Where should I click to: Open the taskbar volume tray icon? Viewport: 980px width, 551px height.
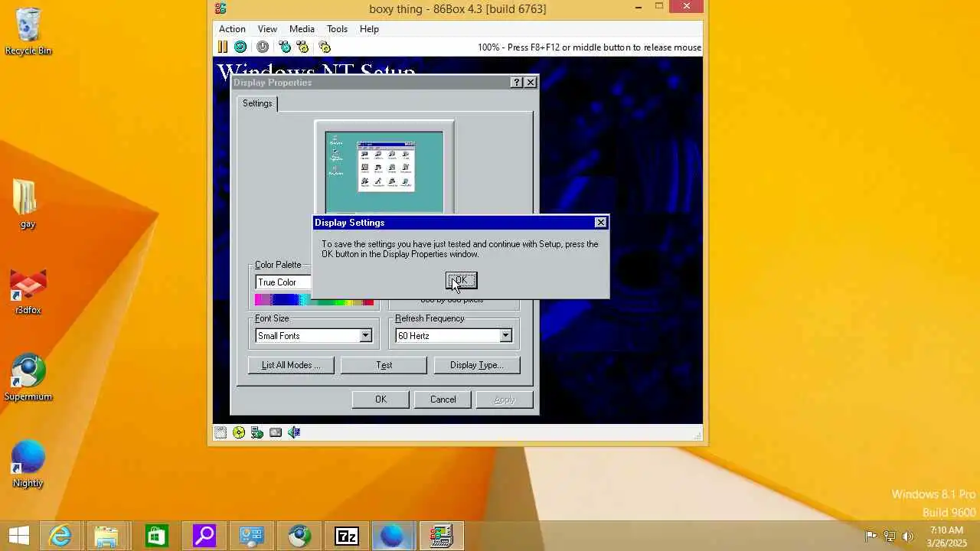[x=908, y=536]
